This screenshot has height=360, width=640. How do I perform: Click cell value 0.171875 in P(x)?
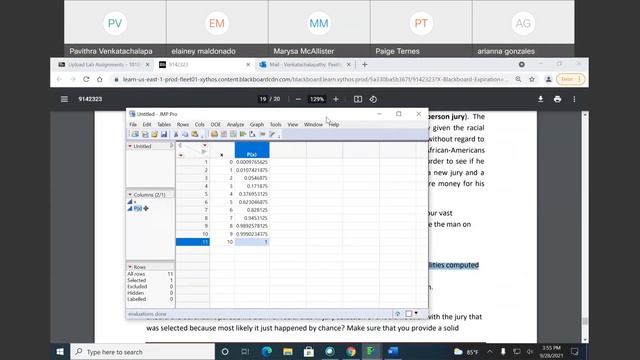point(252,186)
